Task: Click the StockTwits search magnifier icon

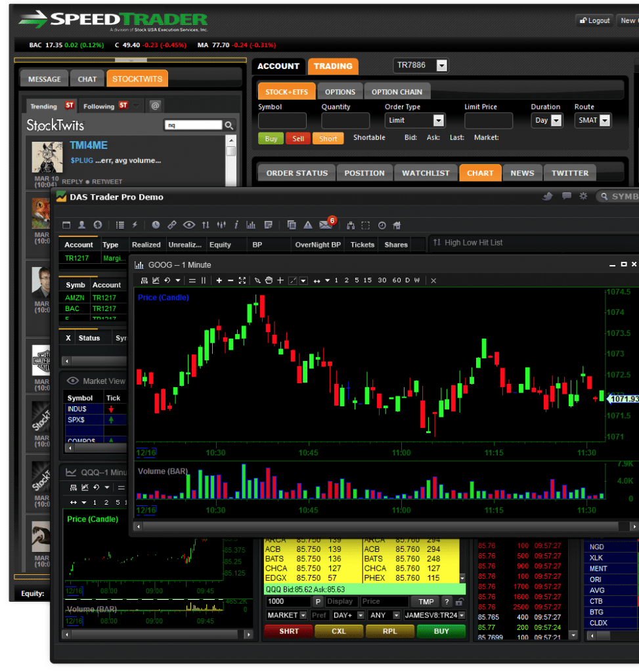Action: tap(229, 125)
